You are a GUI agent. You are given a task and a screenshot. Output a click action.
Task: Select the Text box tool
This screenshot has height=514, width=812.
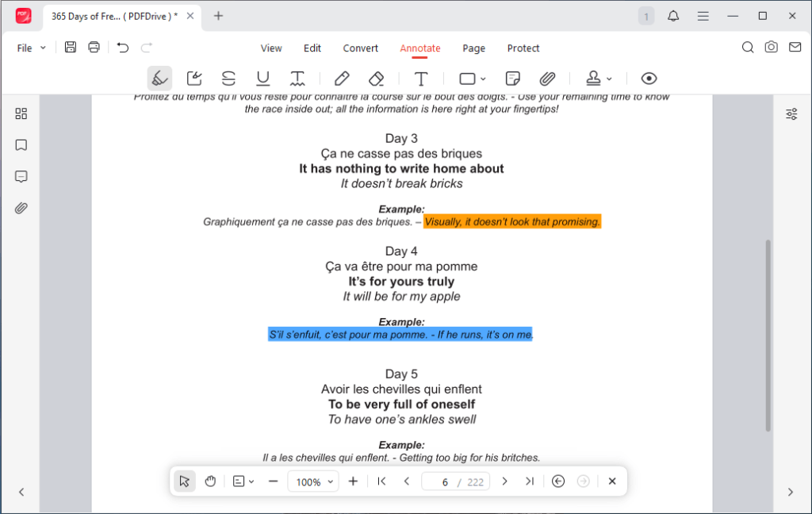[x=421, y=79]
